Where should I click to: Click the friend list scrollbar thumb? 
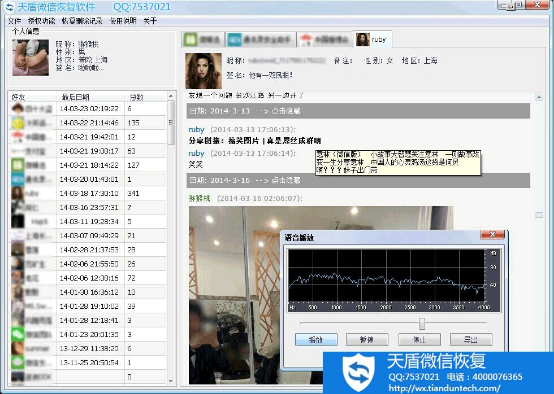coord(171,123)
